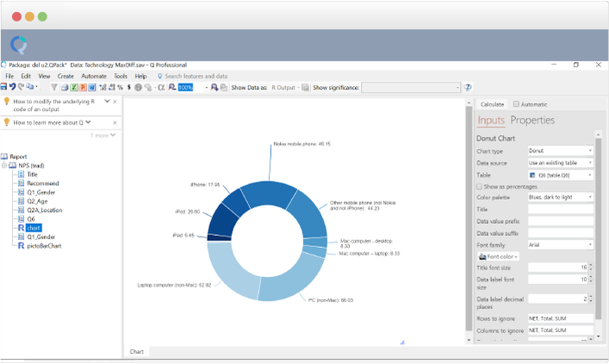Click the dollar sign toolbar icon
The image size is (609, 364).
(129, 87)
